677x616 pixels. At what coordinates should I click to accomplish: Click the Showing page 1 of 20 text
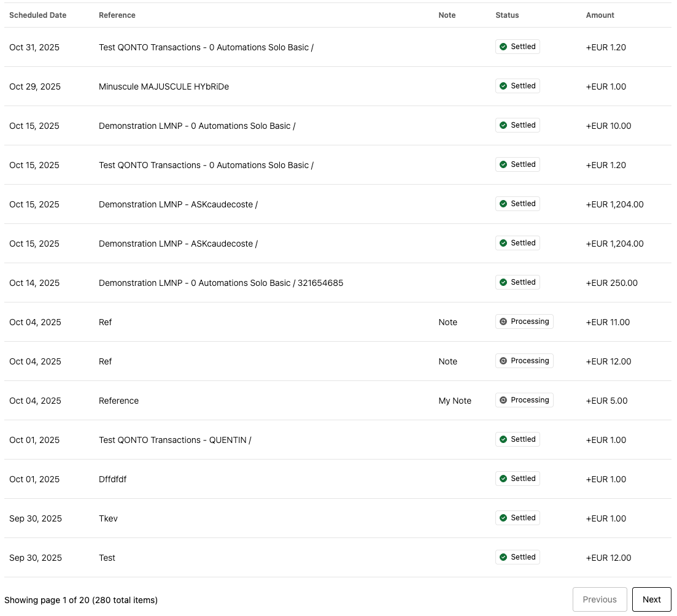pyautogui.click(x=81, y=599)
